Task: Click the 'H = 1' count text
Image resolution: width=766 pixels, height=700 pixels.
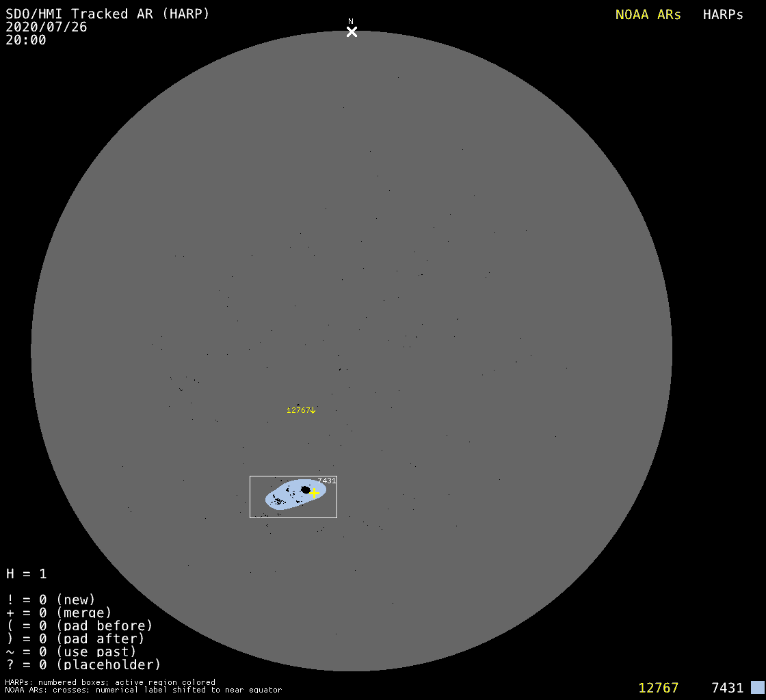Action: pos(27,574)
